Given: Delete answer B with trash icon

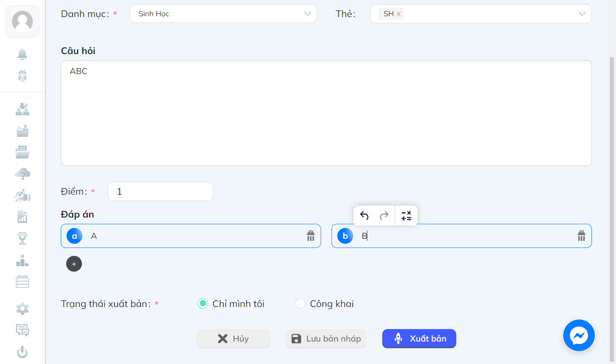Looking at the screenshot, I should pyautogui.click(x=581, y=236).
